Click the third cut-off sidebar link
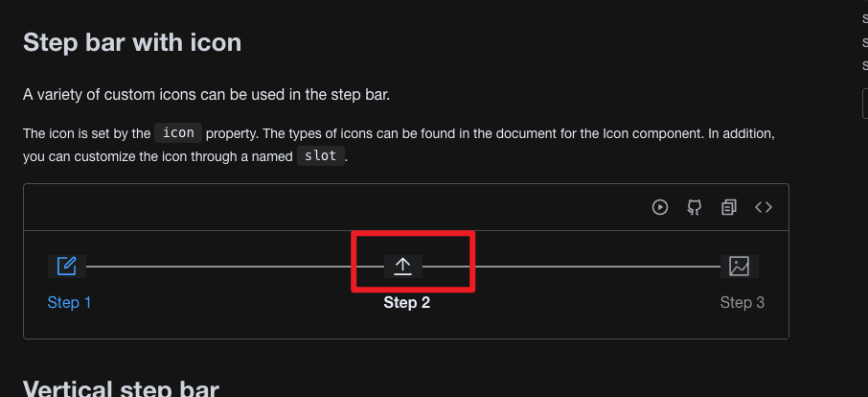This screenshot has height=397, width=868. pyautogui.click(x=865, y=65)
